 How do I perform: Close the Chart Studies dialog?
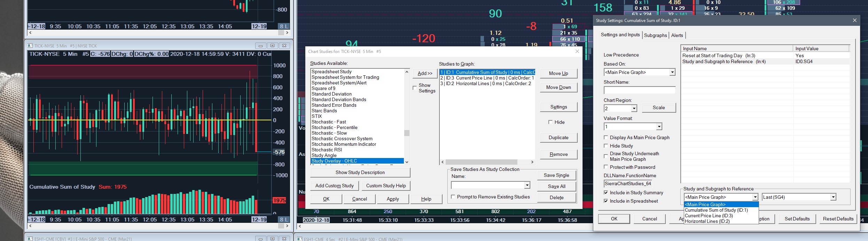tap(577, 51)
